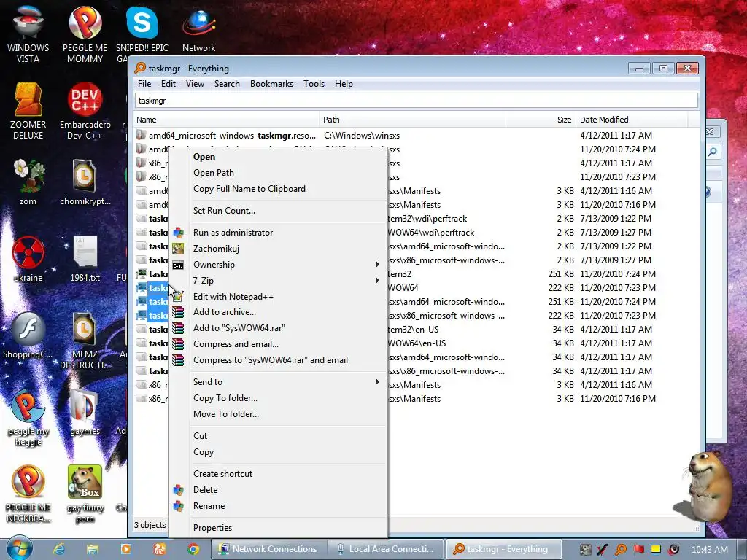
Task: Choose Copy To folder...
Action: [278, 398]
